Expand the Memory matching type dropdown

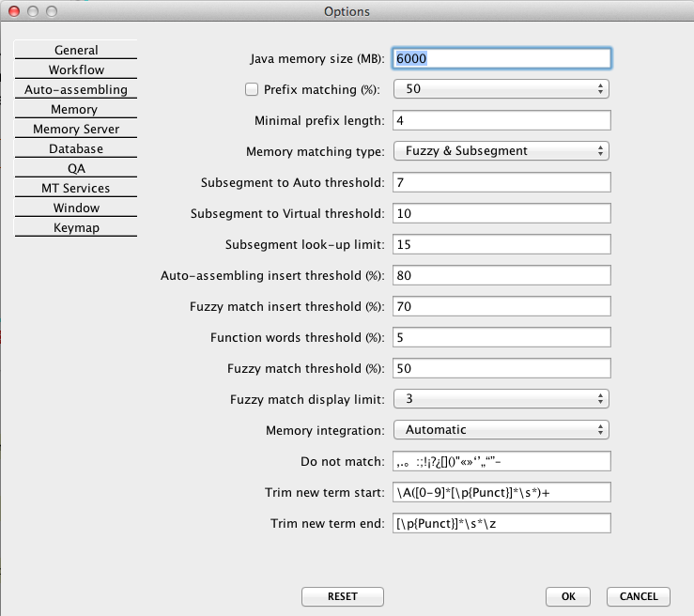(x=501, y=151)
